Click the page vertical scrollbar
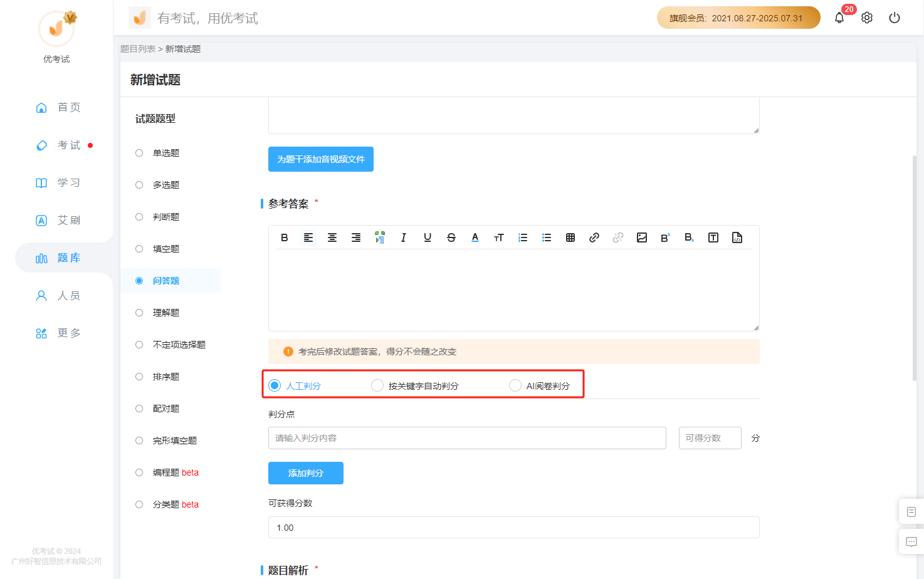This screenshot has height=579, width=924. click(915, 267)
